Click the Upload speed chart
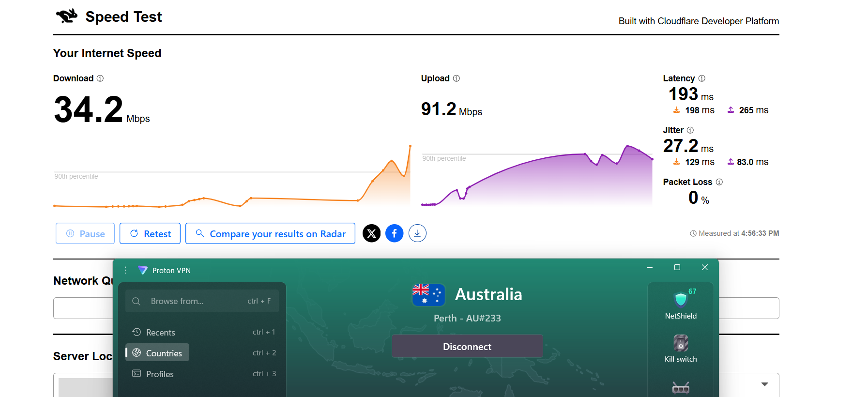Screen dimensions: 868x397 pyautogui.click(x=537, y=175)
